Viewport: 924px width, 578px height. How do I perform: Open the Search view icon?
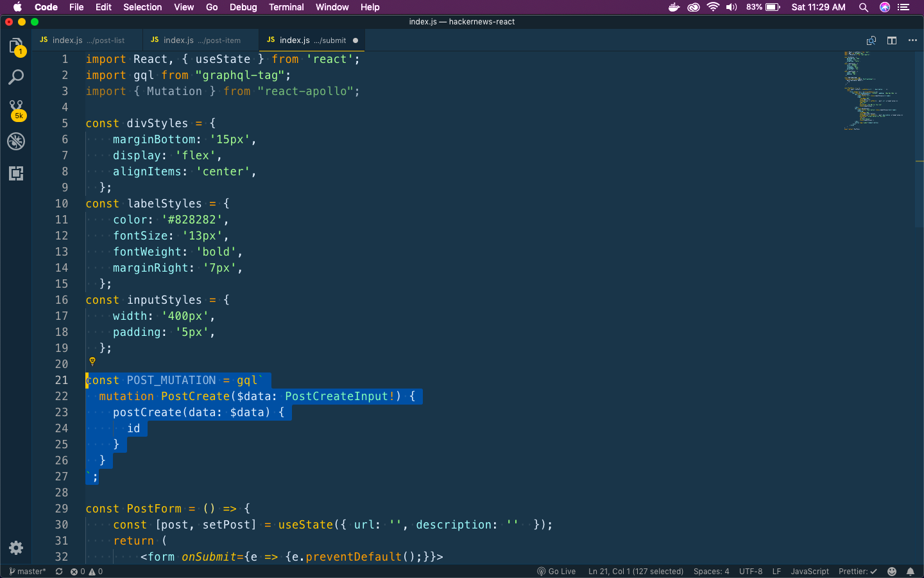16,78
